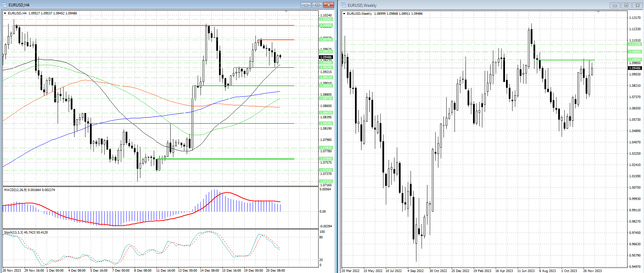Click the EURUSD,Weekly window title icon
The width and height of the screenshot is (644, 273).
[x=344, y=5]
